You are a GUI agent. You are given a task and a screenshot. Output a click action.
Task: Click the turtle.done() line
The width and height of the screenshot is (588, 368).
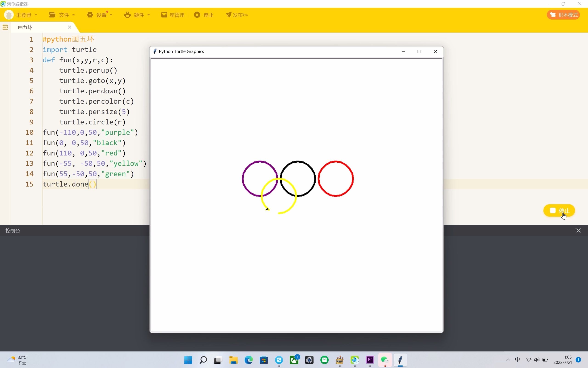pos(70,184)
